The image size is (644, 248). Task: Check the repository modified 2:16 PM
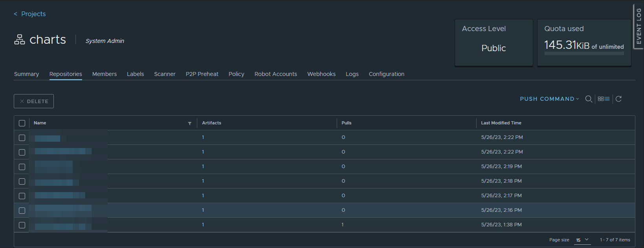pyautogui.click(x=22, y=211)
